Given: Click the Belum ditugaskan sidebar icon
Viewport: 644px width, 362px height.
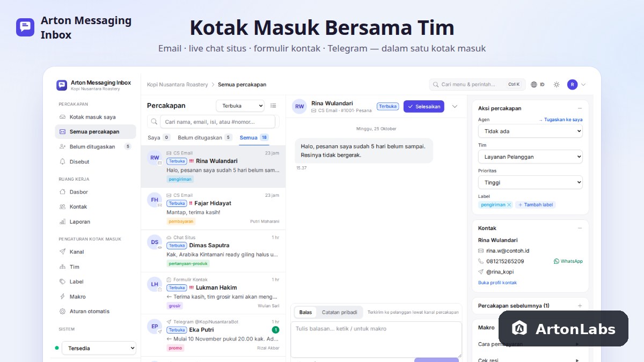Looking at the screenshot, I should coord(63,146).
